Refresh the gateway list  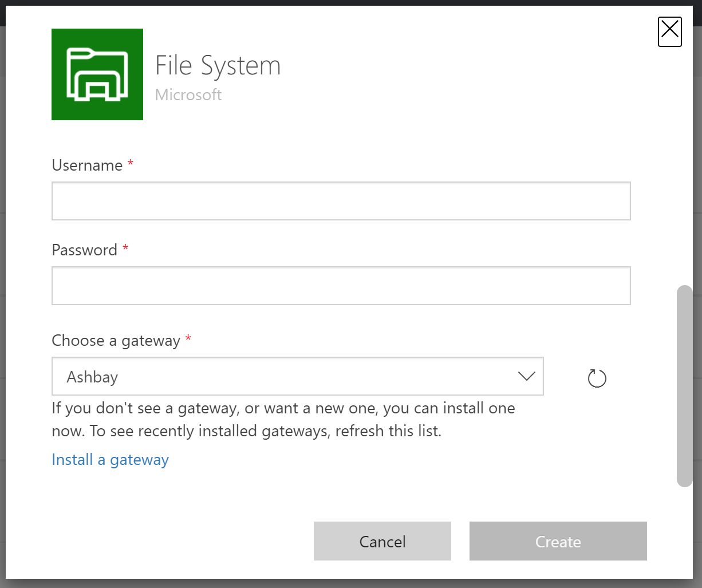(x=597, y=378)
